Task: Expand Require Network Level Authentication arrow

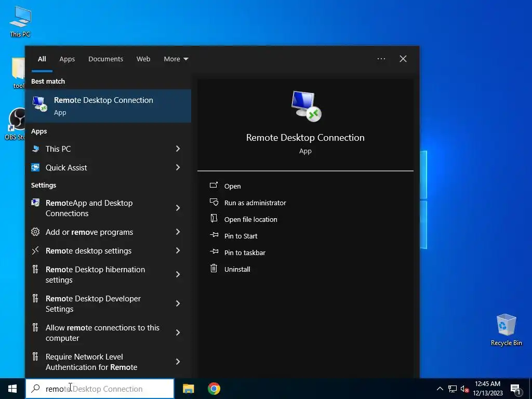Action: pos(178,362)
